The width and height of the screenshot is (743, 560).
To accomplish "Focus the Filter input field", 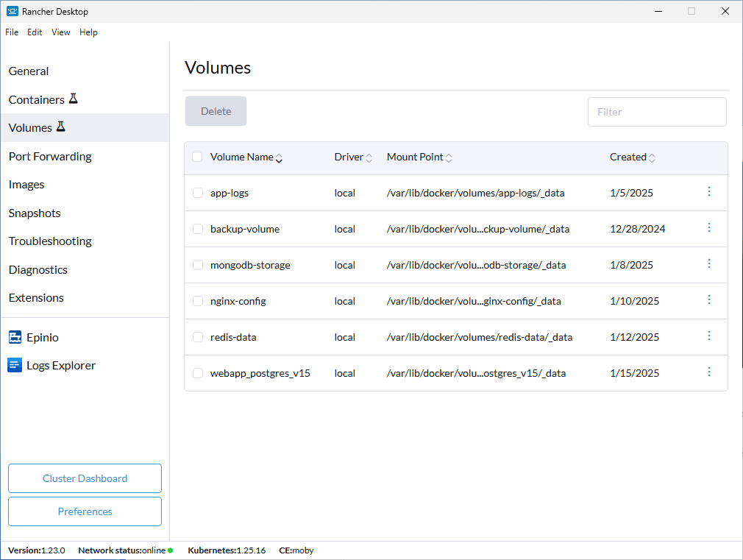I will click(657, 112).
